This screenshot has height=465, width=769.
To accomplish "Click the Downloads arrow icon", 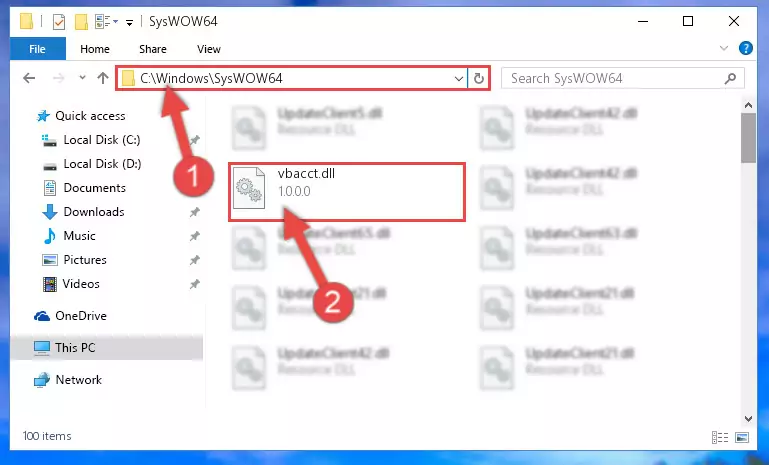I will coord(50,212).
